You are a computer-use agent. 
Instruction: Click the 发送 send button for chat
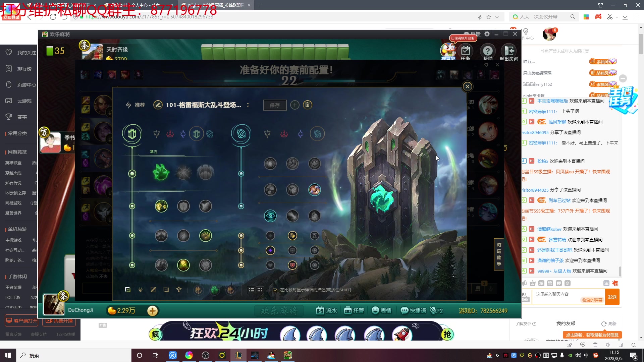tap(612, 297)
